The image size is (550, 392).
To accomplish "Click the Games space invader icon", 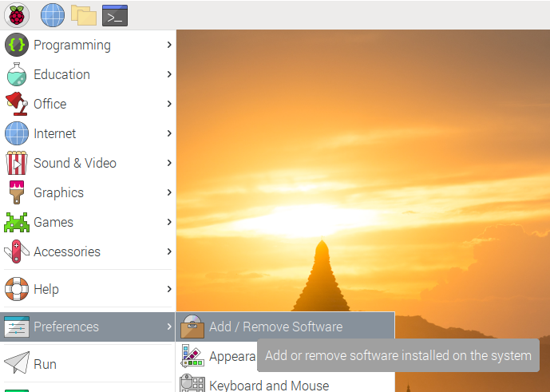I will 17,222.
